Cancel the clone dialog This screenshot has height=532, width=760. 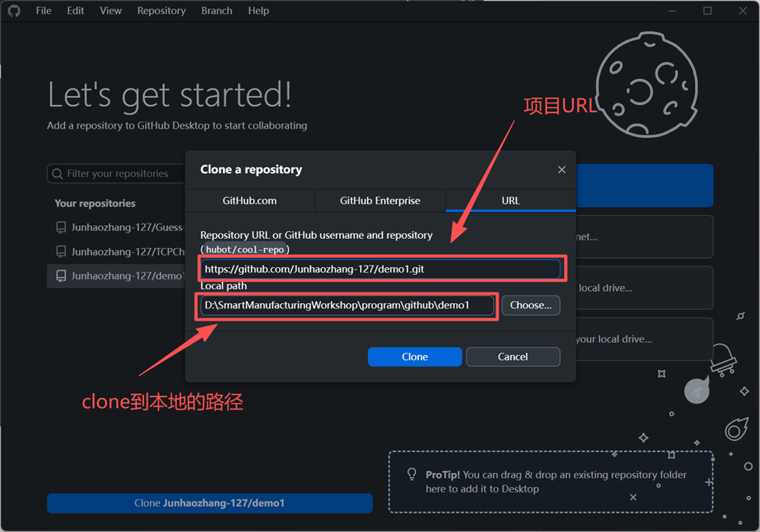[x=513, y=357]
